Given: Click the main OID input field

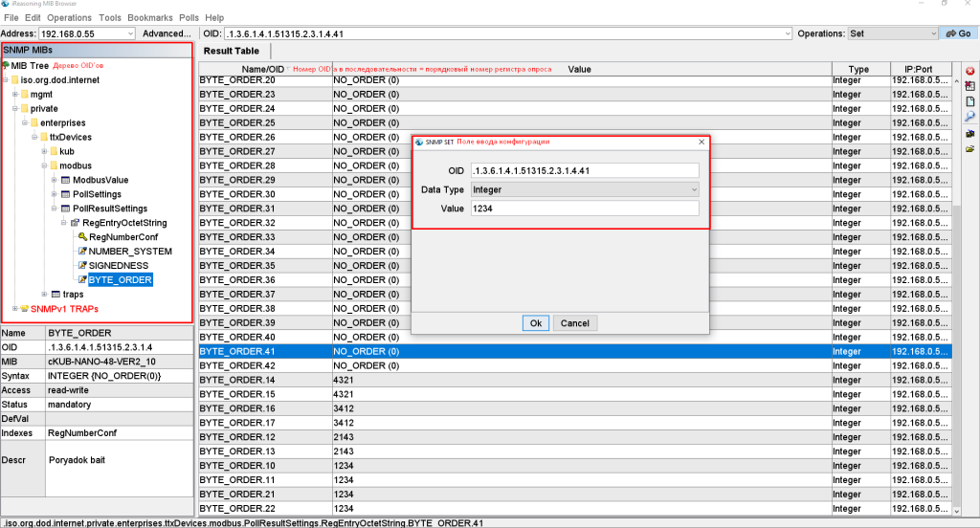Looking at the screenshot, I should (503, 33).
